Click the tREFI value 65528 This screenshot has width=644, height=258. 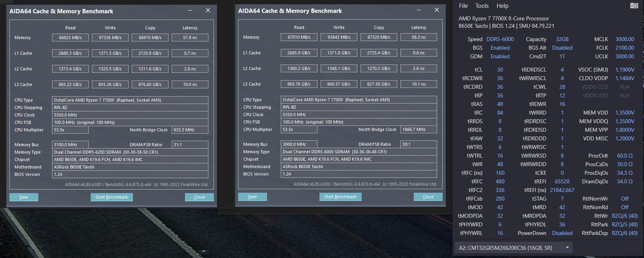[562, 181]
